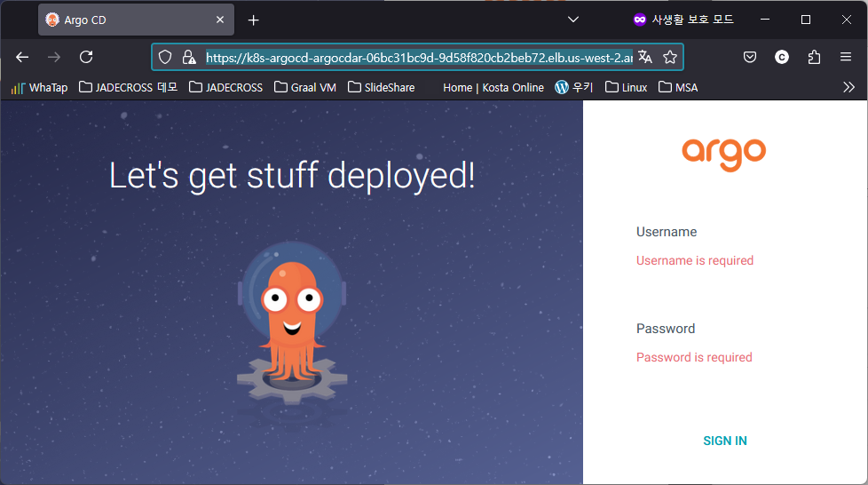Open the MSA bookmark folder
This screenshot has height=485, width=868.
(678, 88)
